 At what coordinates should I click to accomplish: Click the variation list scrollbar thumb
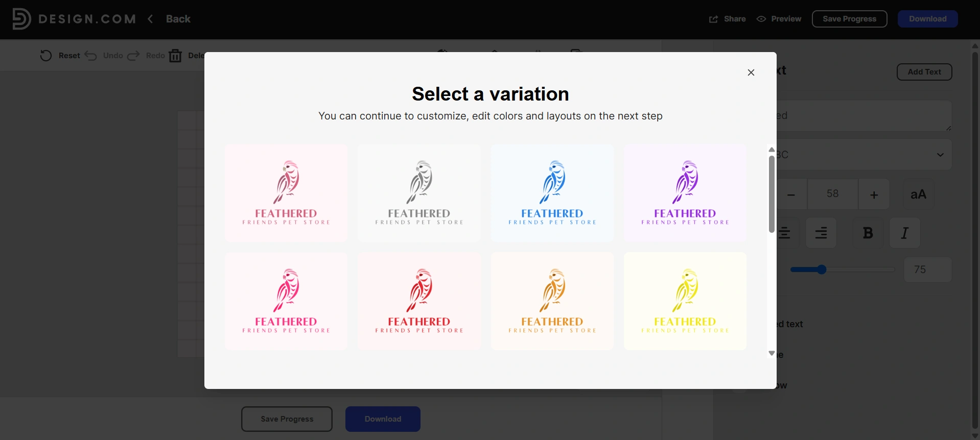[x=772, y=194]
